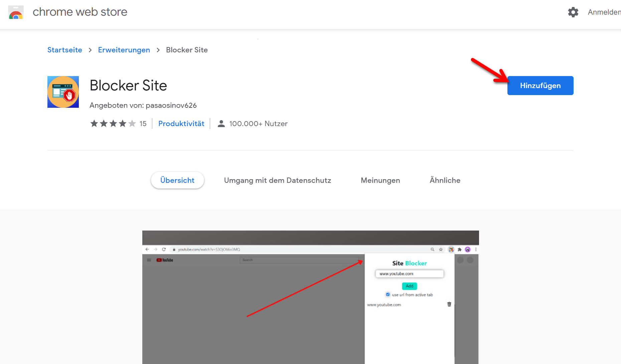Open the Erweiterungen breadcrumb link
621x364 pixels.
click(124, 50)
